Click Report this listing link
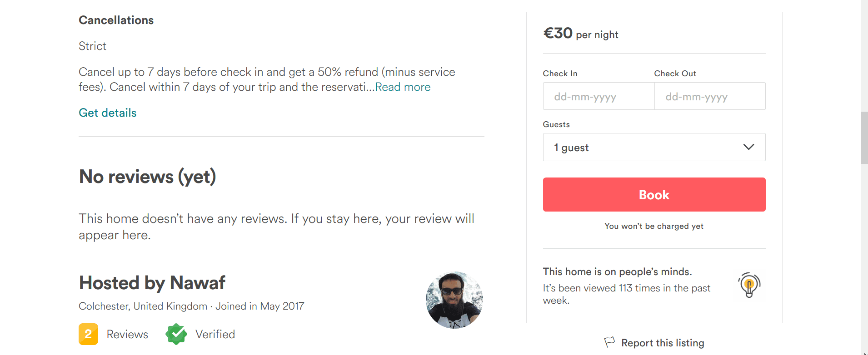 tap(663, 343)
